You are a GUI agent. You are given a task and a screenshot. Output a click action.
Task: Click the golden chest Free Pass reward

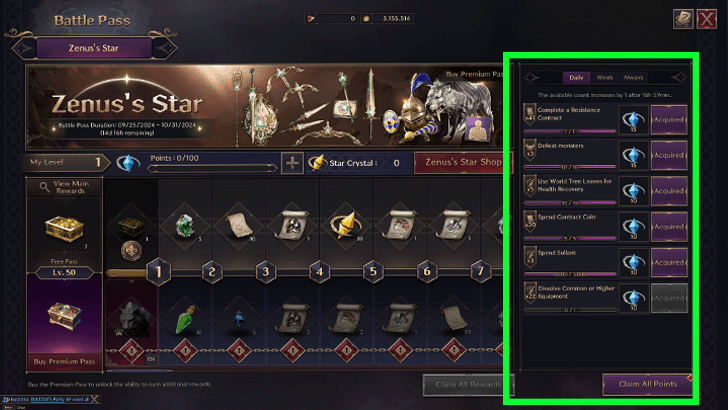click(64, 228)
